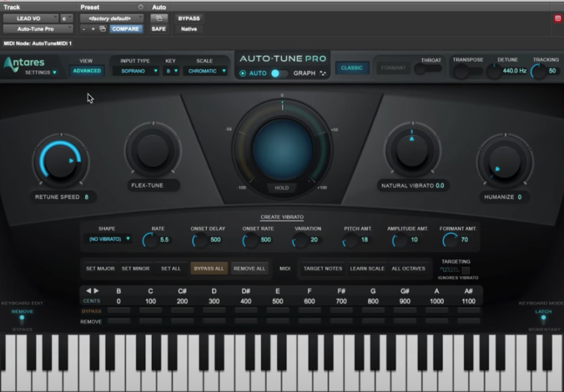Screen dimensions: 564x392
Task: Click the Native button
Action: pyautogui.click(x=189, y=29)
